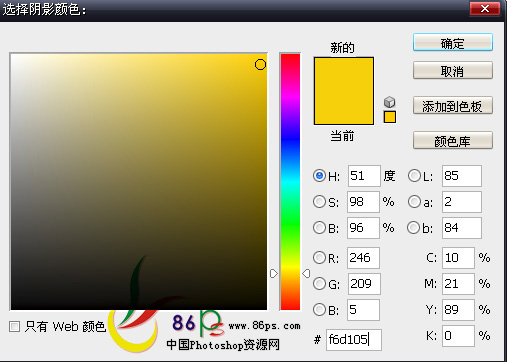Click the blue field showing 5
Viewport: 507px width, 362px height.
click(x=363, y=310)
